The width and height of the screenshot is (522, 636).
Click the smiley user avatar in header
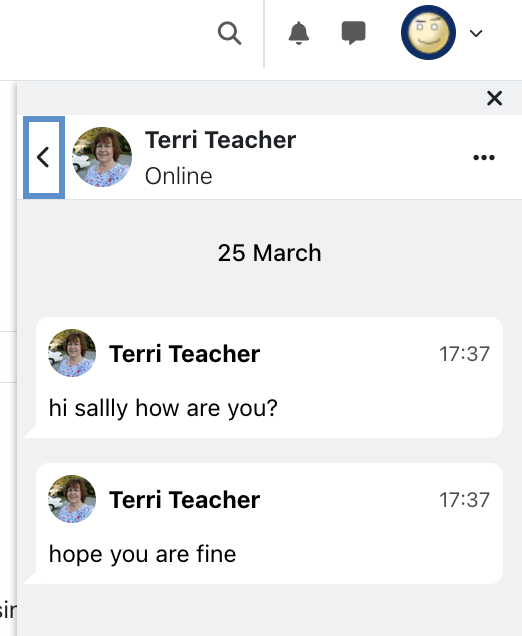428,32
